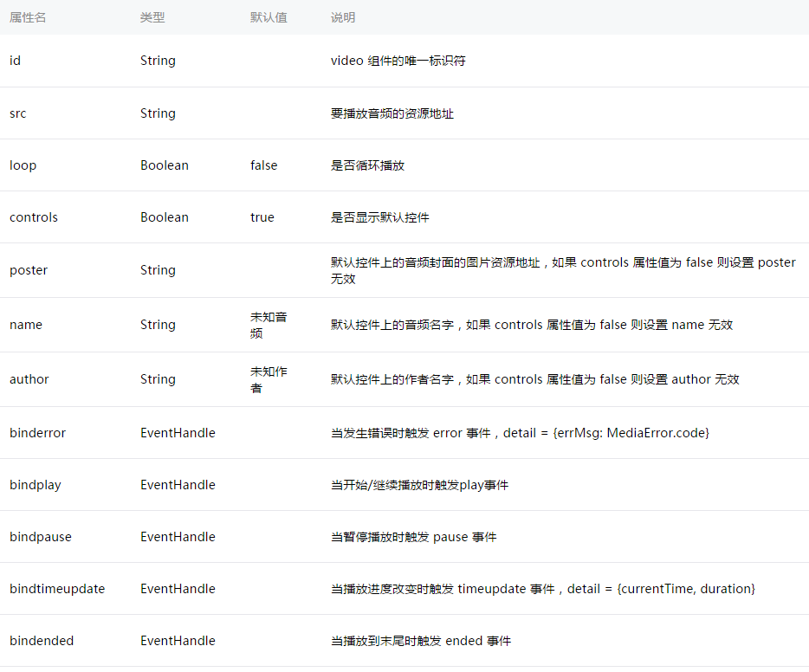
Task: Click the author row description text
Action: (534, 379)
